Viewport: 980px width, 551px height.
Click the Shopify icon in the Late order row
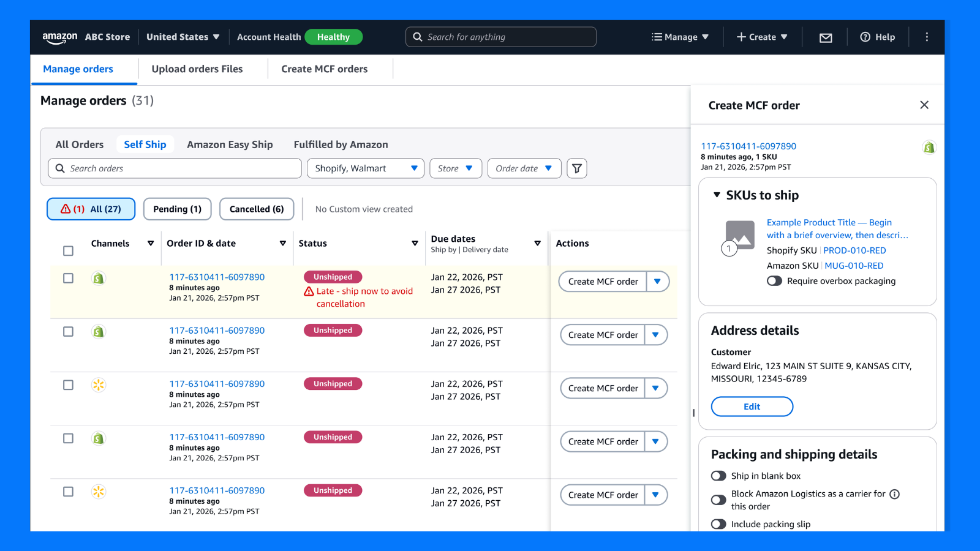click(x=99, y=279)
